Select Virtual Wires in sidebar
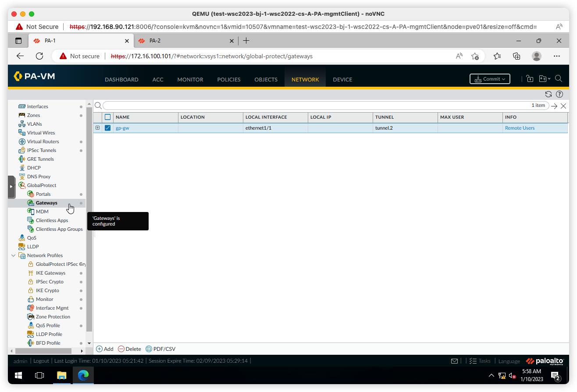 click(x=41, y=133)
